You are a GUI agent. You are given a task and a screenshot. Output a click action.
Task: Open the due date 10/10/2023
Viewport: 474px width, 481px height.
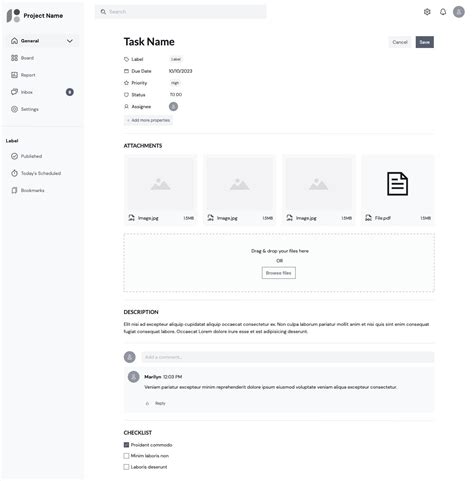click(x=180, y=71)
